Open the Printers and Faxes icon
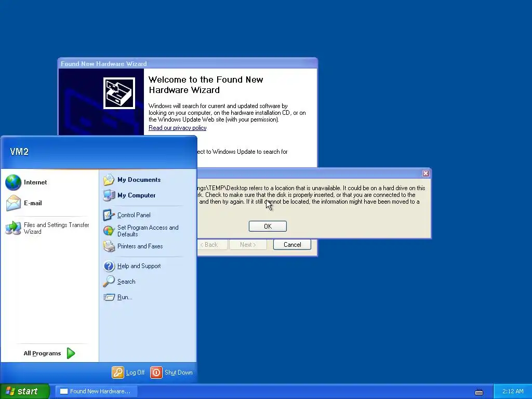Viewport: 532px width, 399px height. pos(109,246)
